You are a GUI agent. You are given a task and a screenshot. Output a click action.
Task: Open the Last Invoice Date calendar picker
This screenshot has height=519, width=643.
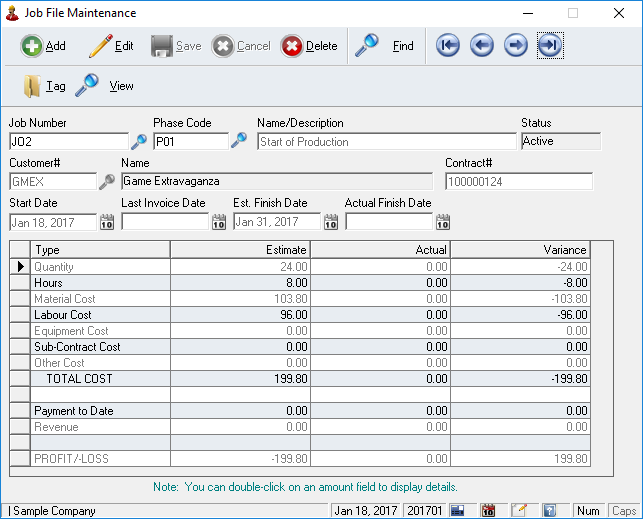click(x=219, y=222)
